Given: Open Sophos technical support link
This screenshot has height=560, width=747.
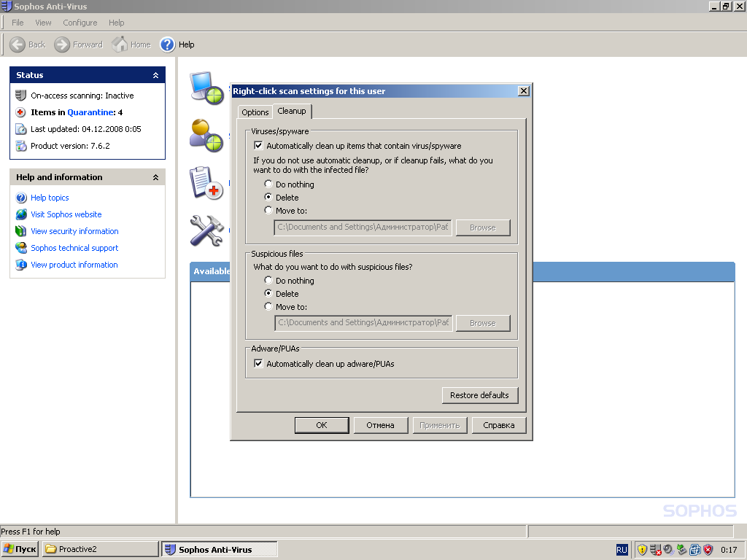Looking at the screenshot, I should pos(74,248).
